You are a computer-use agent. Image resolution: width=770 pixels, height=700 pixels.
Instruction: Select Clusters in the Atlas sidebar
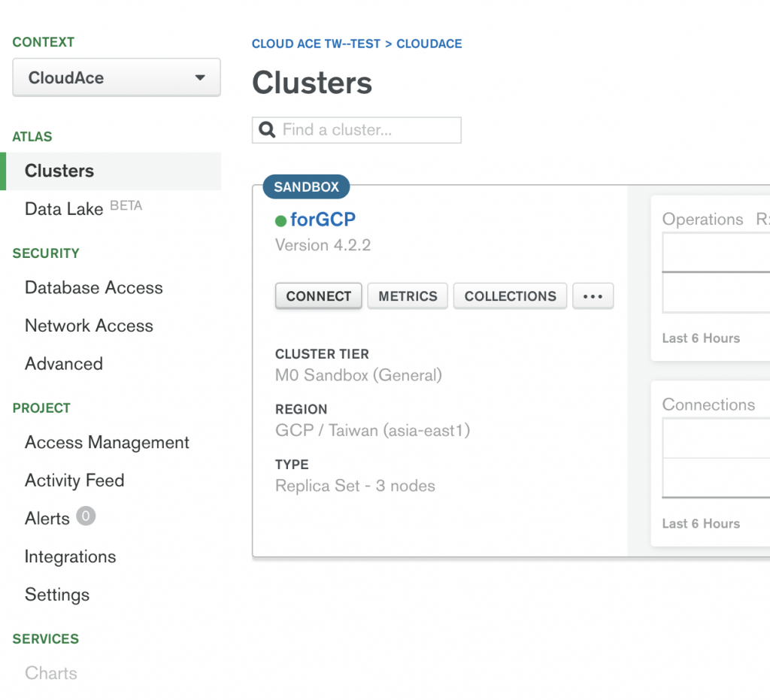pos(111,171)
